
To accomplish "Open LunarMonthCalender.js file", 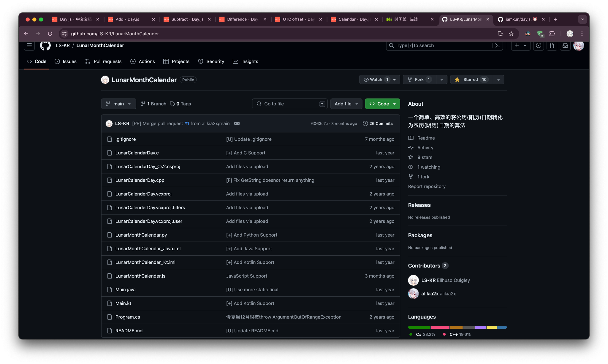I will (140, 276).
